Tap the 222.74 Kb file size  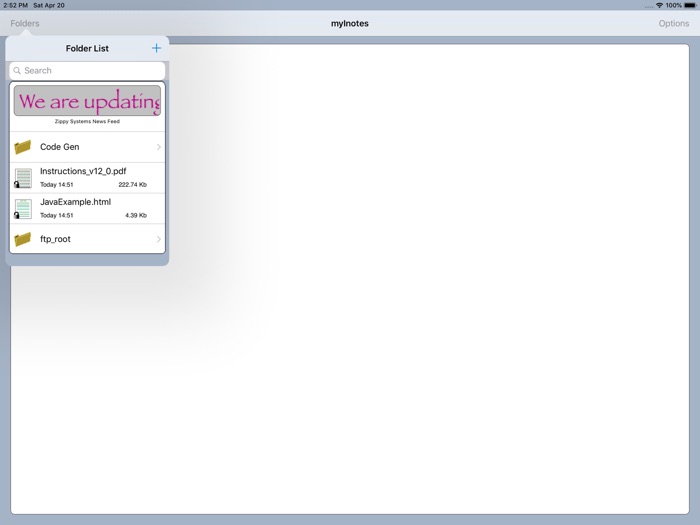133,184
